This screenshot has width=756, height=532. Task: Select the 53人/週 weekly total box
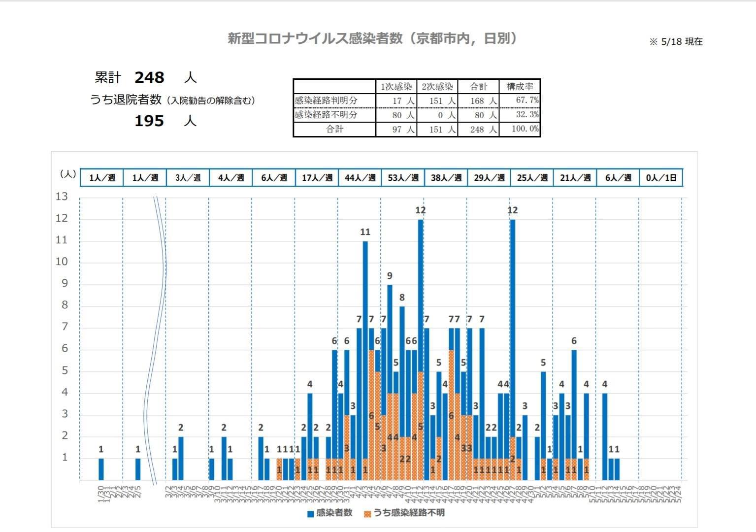[x=403, y=178]
